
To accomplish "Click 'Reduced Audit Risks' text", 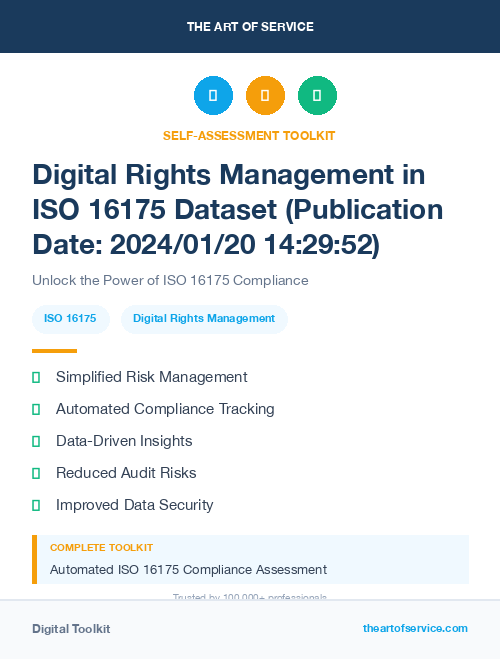I will [126, 473].
